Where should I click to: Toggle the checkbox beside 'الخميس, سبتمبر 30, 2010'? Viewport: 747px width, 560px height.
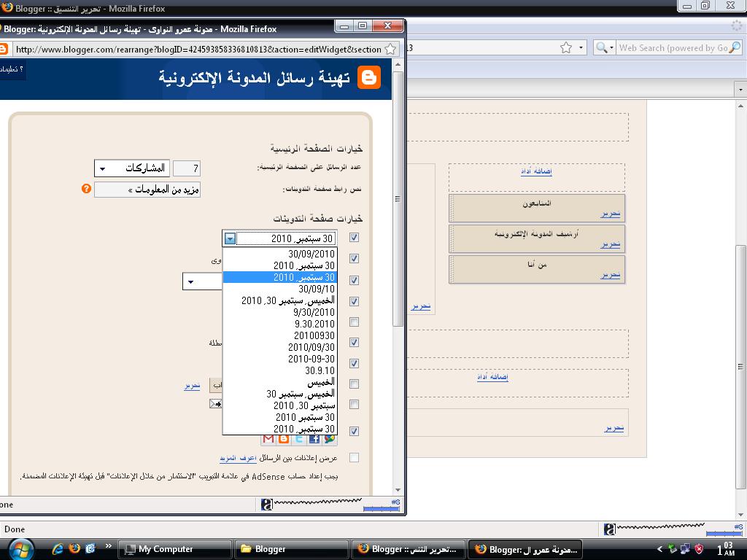354,301
